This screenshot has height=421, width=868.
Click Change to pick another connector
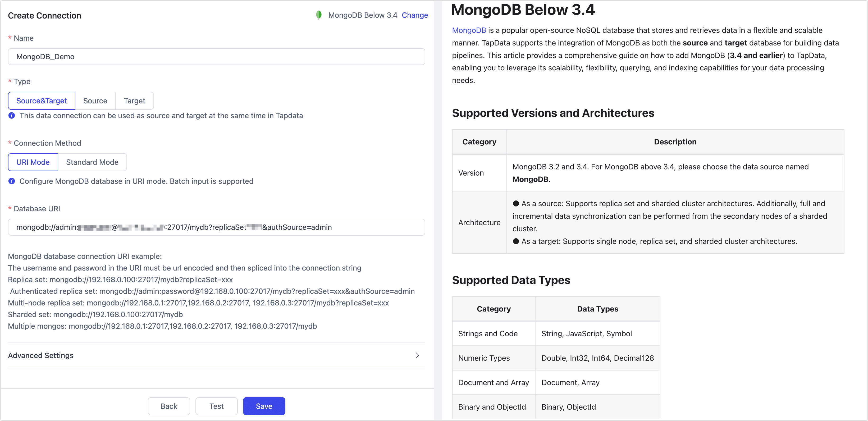click(x=415, y=15)
